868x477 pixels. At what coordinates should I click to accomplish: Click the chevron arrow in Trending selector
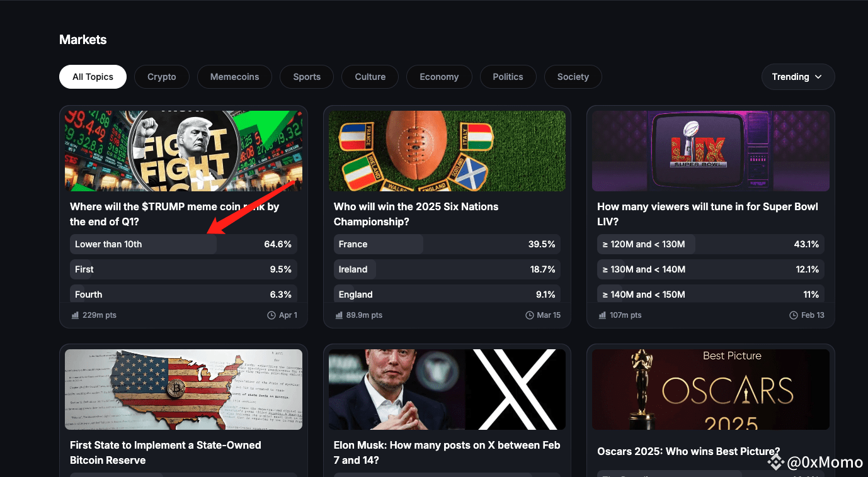click(x=818, y=77)
